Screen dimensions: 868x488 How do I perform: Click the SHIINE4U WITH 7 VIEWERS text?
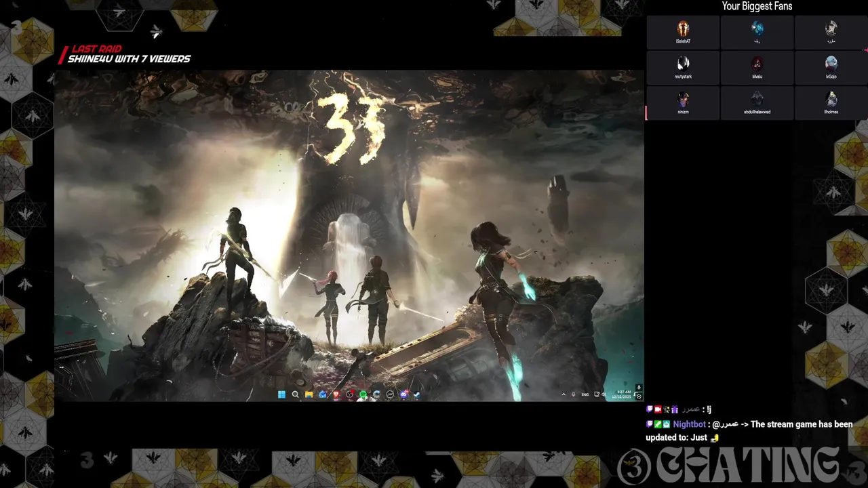click(x=129, y=59)
